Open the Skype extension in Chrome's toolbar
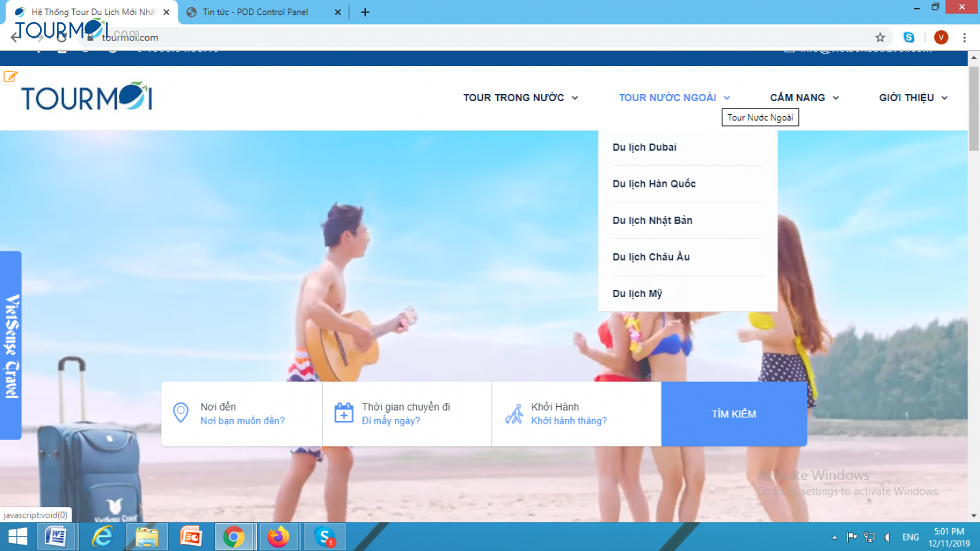This screenshot has height=551, width=980. [909, 37]
